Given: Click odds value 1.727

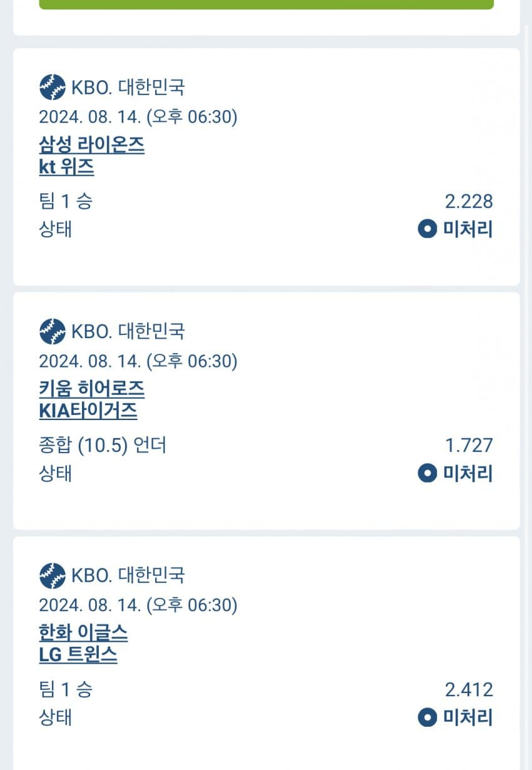Looking at the screenshot, I should (x=469, y=446).
